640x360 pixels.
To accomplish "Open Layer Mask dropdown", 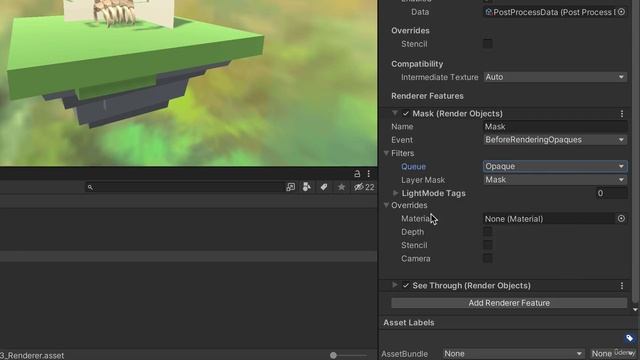I will pyautogui.click(x=555, y=180).
